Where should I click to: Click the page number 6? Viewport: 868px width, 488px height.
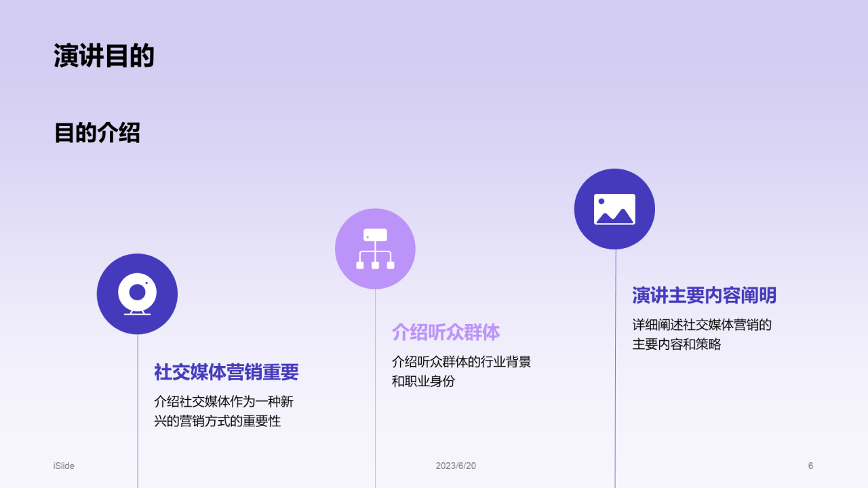810,466
